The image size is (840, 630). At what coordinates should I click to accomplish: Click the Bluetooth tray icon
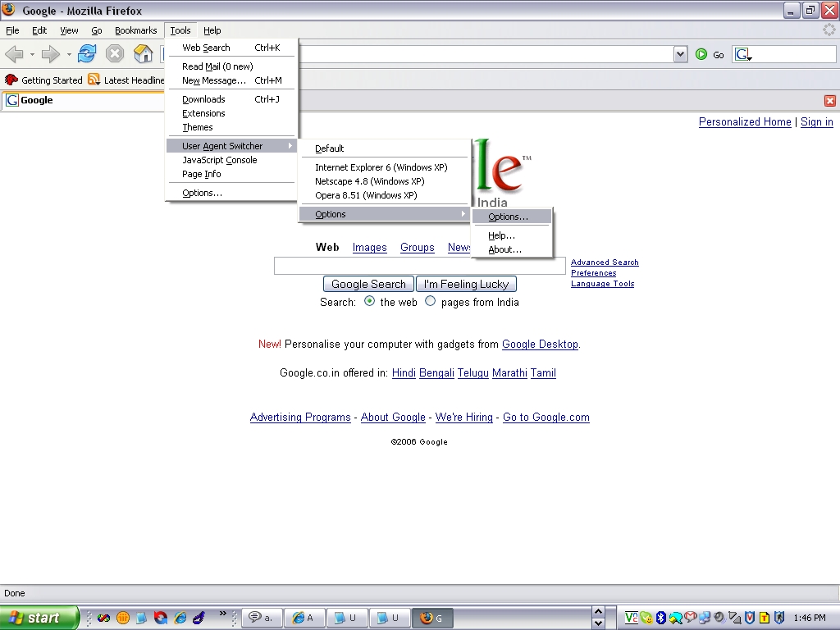pos(661,618)
